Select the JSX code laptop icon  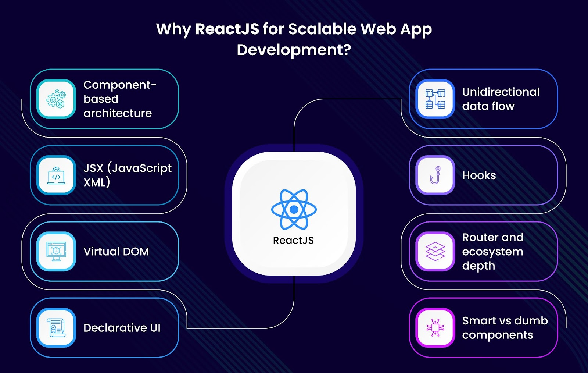[56, 175]
